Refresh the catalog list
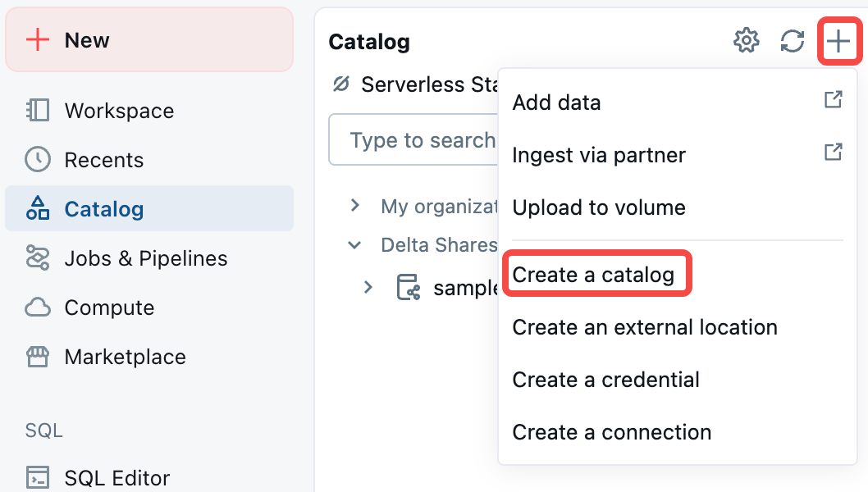Screen dimensions: 868x492 point(793,40)
